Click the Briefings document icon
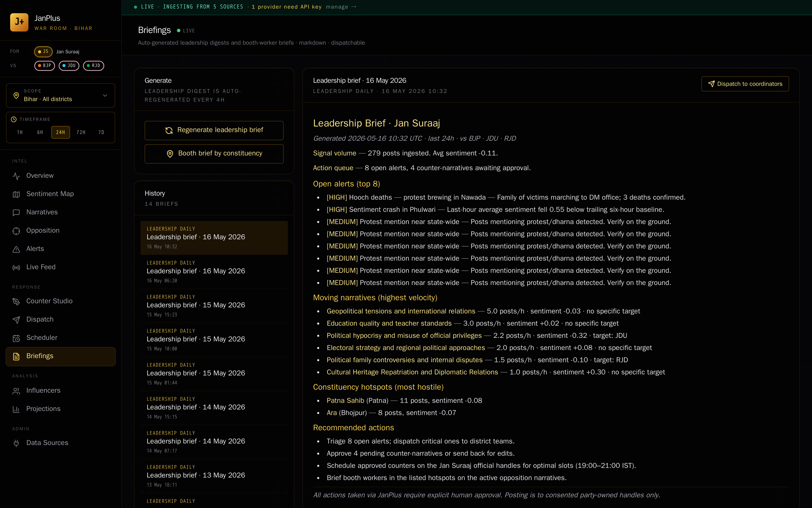812x508 pixels. 16,356
